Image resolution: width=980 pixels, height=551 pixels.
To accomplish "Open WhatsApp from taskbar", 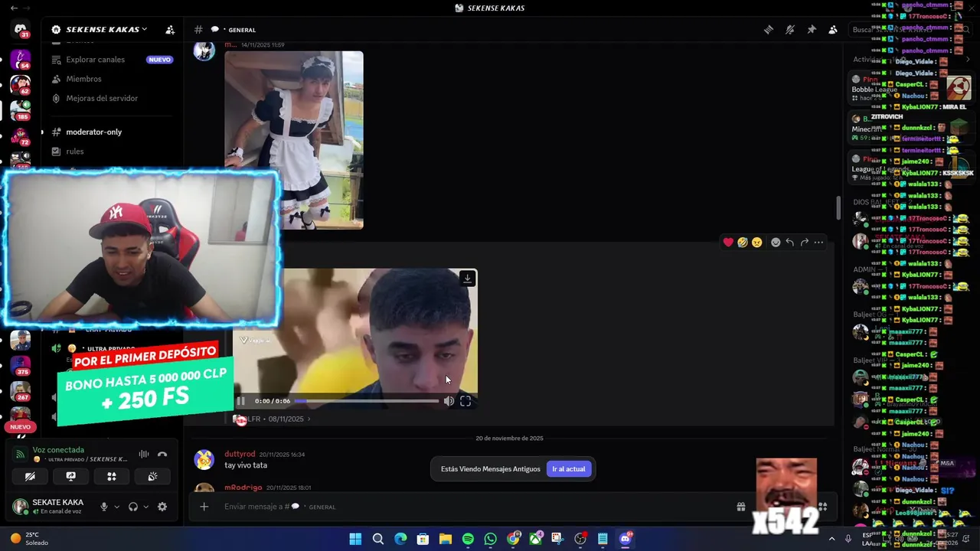I will tap(491, 539).
